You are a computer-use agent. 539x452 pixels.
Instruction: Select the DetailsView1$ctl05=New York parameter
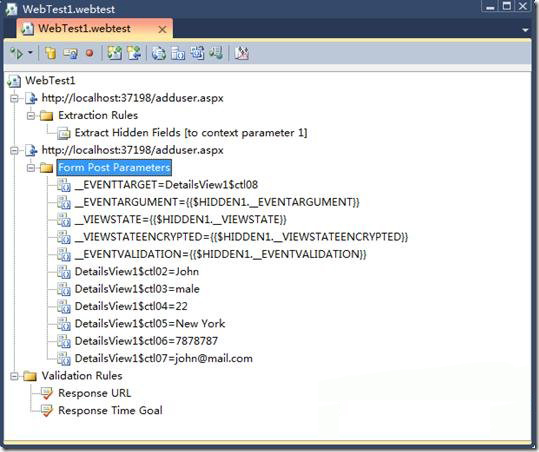150,324
